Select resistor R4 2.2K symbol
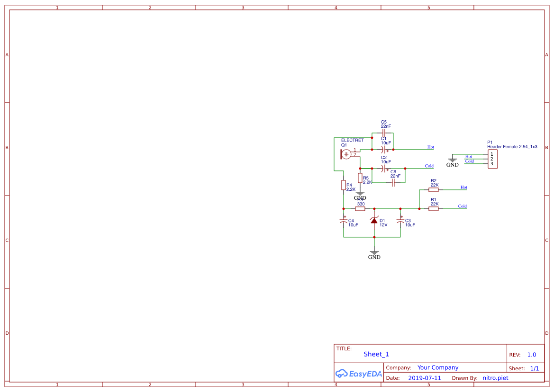This screenshot has width=554, height=392. point(344,185)
